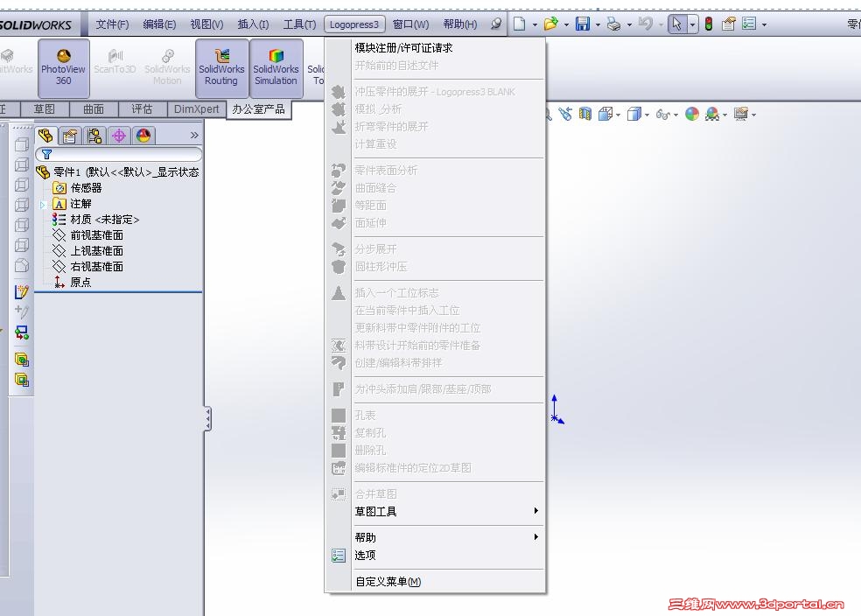Select the 前视基准面 plane

coord(87,235)
